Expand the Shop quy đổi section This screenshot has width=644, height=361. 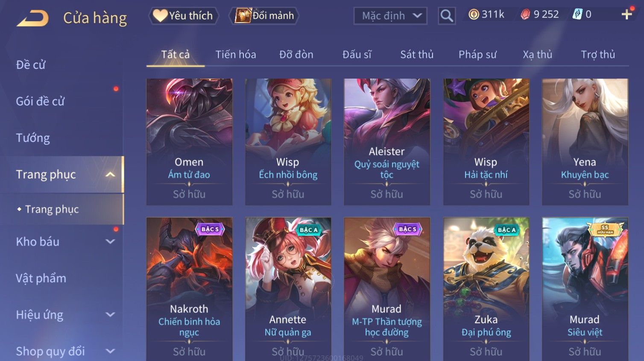coord(110,351)
